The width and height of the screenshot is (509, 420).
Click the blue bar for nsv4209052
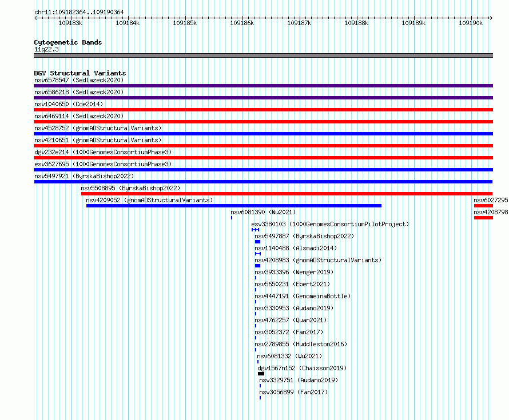234,206
